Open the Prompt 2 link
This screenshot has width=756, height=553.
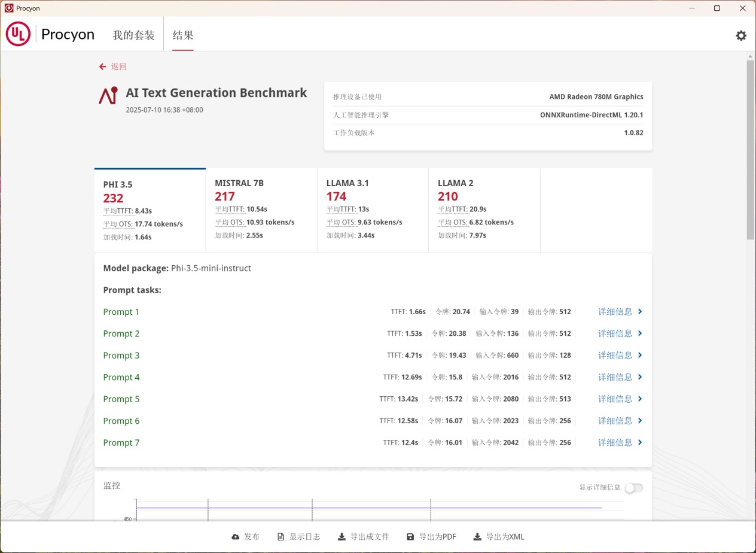coord(121,333)
